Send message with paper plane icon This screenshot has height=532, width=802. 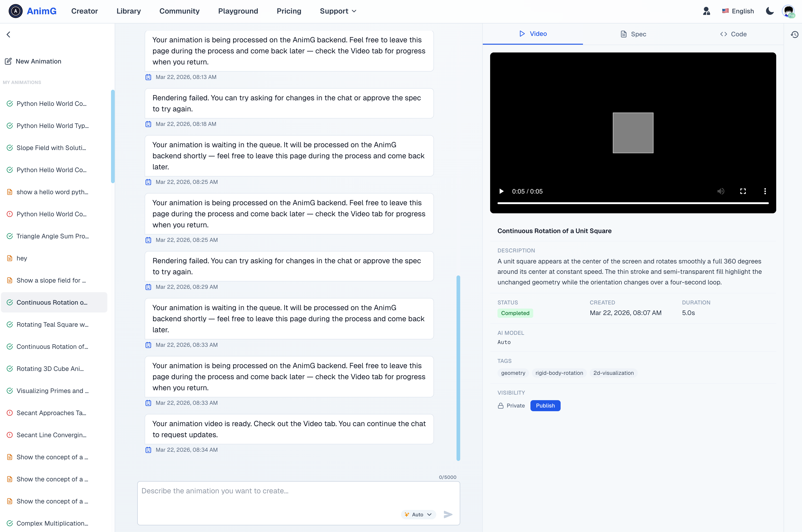click(448, 514)
